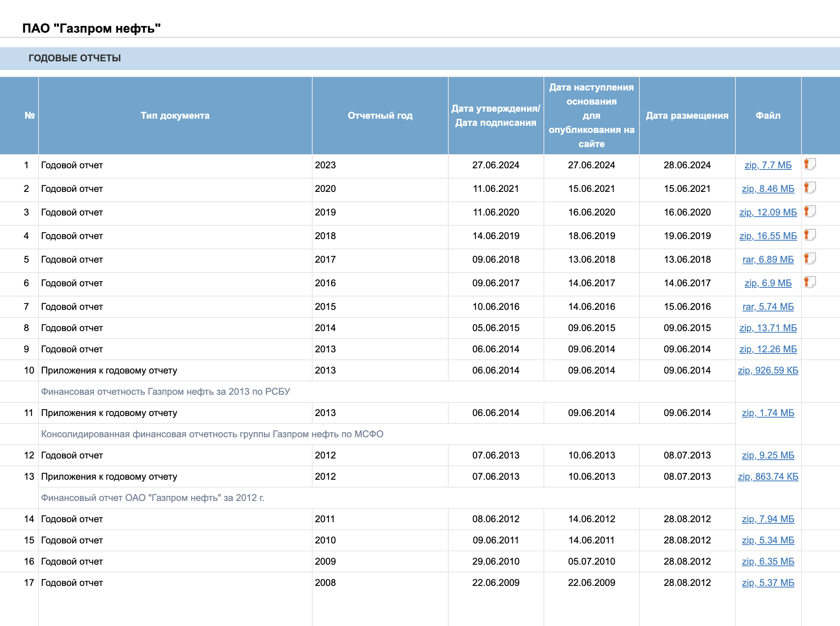Image resolution: width=840 pixels, height=626 pixels.
Task: Click the 'Дата утверждения/ Дата подписания' header
Action: coord(496,116)
